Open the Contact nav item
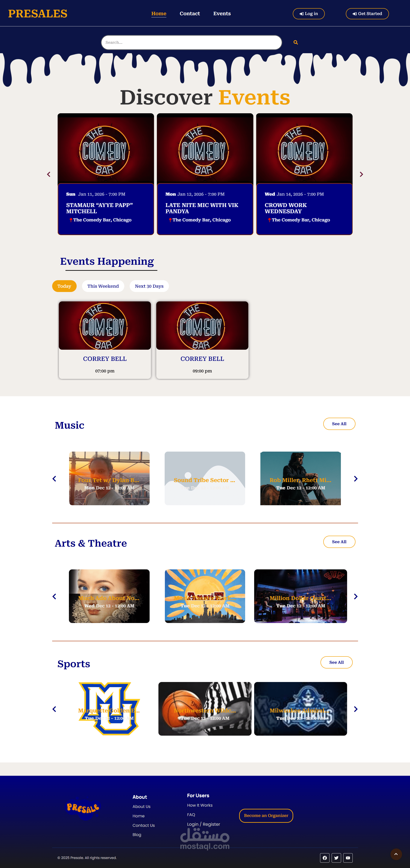The width and height of the screenshot is (410, 868). point(190,14)
